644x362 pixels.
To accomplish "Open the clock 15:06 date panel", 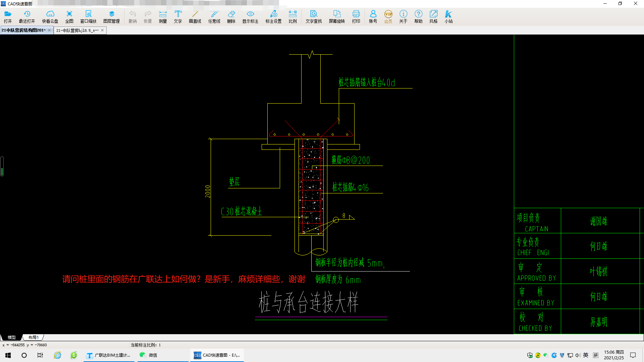I will [614, 355].
